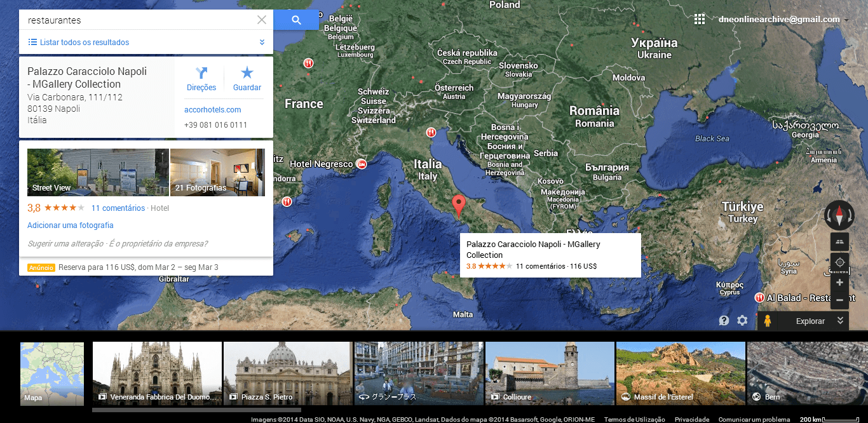Open the Google apps grid
This screenshot has height=423, width=868.
700,19
